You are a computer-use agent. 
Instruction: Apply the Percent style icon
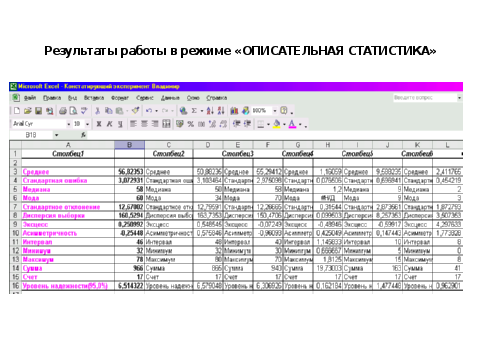coord(190,124)
